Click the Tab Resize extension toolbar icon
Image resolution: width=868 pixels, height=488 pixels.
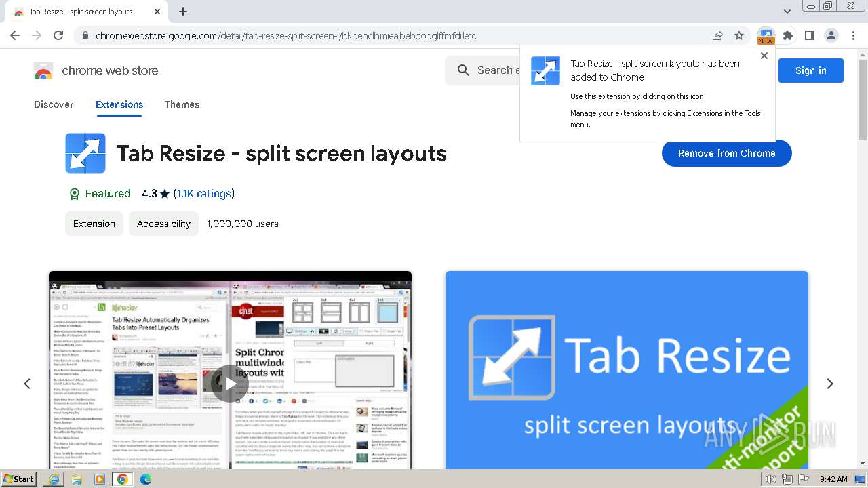coord(766,35)
